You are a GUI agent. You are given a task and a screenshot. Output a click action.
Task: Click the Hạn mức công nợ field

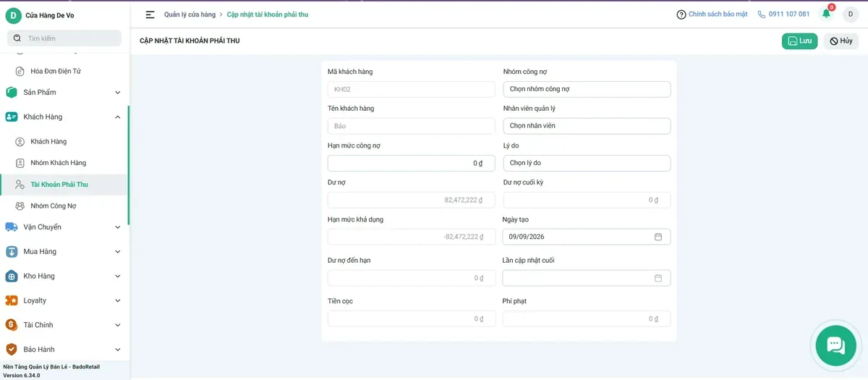411,163
